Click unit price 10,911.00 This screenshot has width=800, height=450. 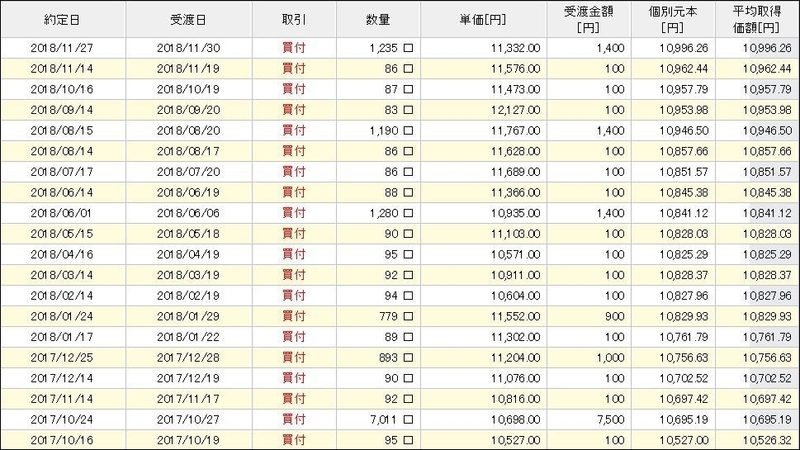click(515, 276)
